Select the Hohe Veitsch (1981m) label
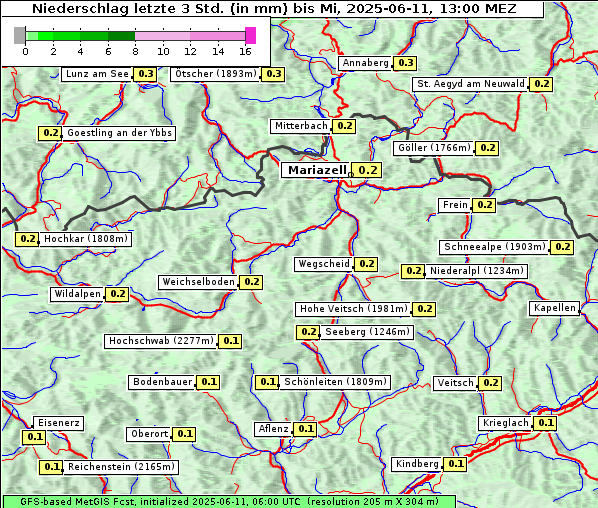 click(354, 309)
